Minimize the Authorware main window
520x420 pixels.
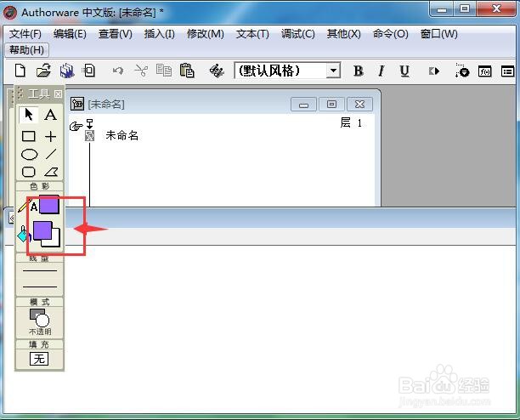pos(441,9)
